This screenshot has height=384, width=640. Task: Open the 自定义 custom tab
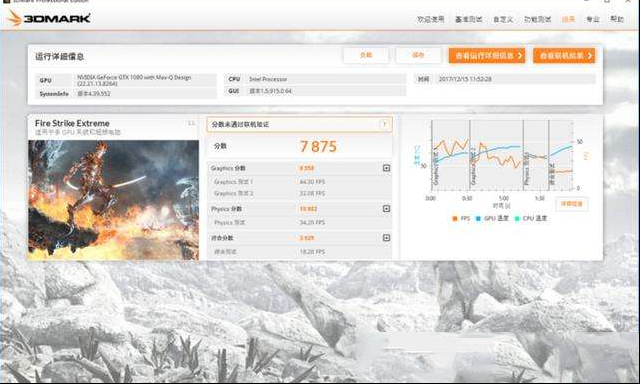502,19
